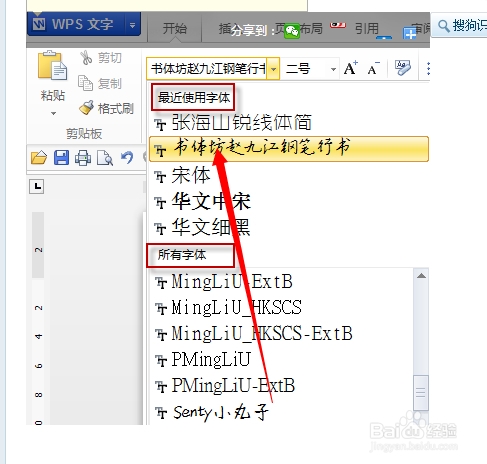Click the 粘贴 paste label

53,96
